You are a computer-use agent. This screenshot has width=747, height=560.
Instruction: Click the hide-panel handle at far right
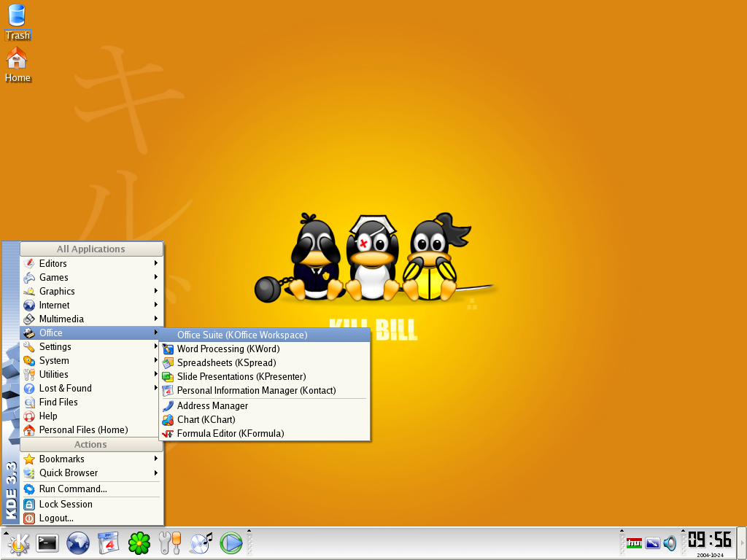pyautogui.click(x=742, y=543)
